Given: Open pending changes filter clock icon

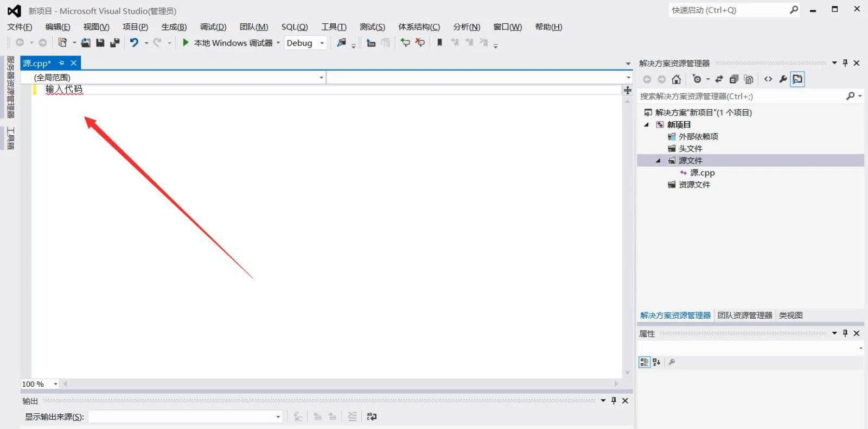Looking at the screenshot, I should (697, 79).
